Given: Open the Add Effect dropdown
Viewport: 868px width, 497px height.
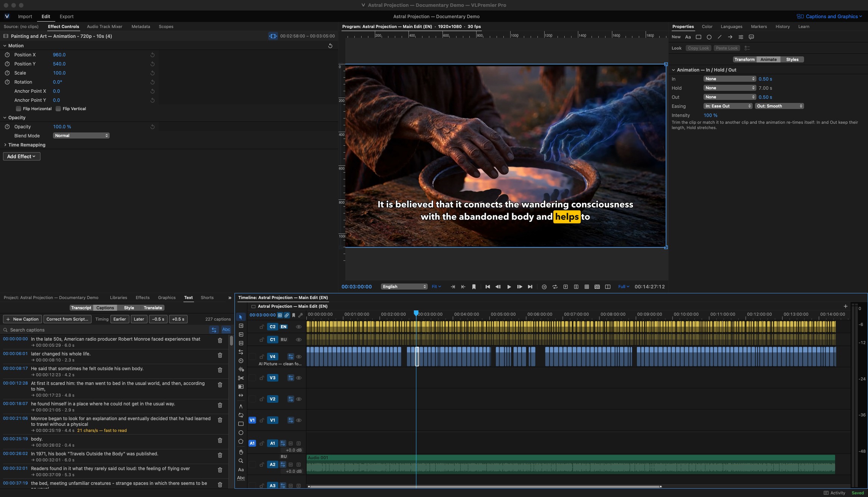Looking at the screenshot, I should point(22,156).
